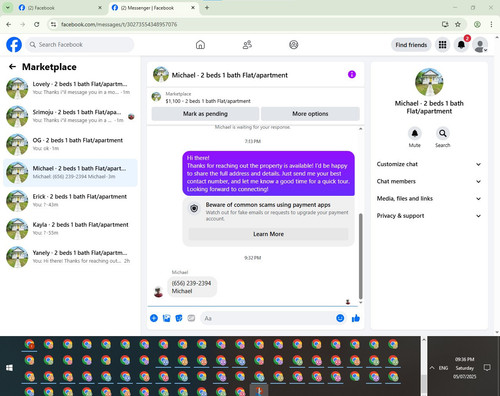This screenshot has height=396, width=500.
Task: Click large house photo in right panel
Action: coord(429,82)
